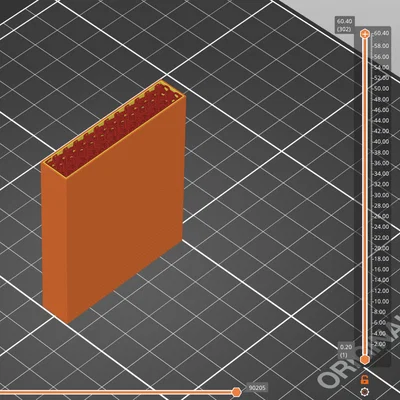Click the 10.00 tick on the layer ruler
Image resolution: width=400 pixels, height=400 pixels.
click(x=381, y=301)
